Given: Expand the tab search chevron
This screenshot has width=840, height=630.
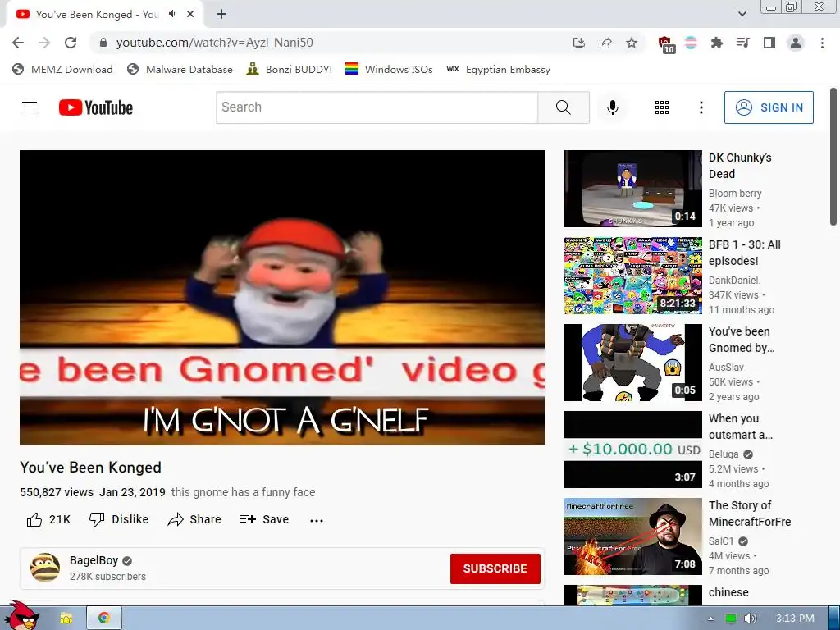Looking at the screenshot, I should point(742,14).
